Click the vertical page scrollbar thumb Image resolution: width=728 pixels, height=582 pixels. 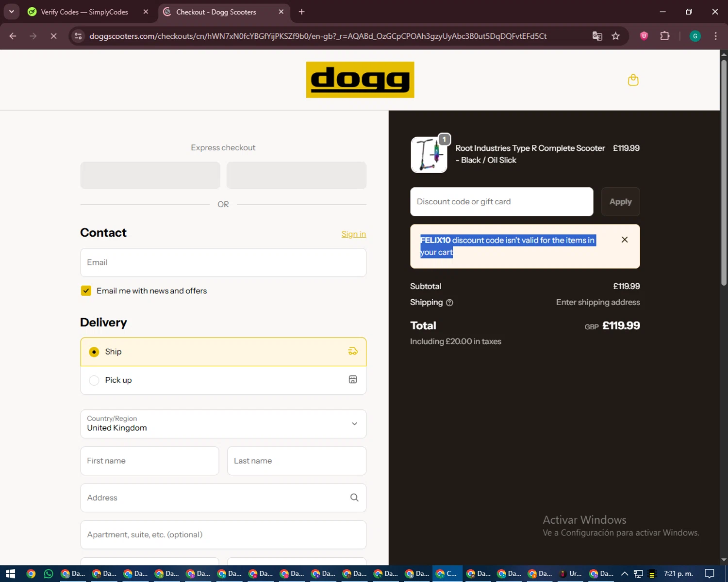coord(724,172)
